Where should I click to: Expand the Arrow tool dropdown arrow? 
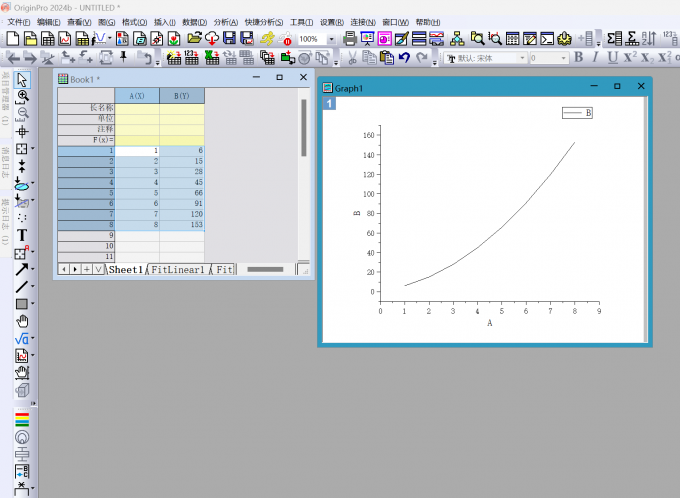[33, 269]
